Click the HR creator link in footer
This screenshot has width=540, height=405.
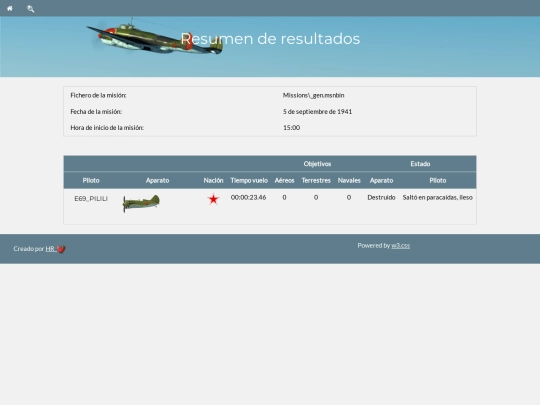(50, 249)
